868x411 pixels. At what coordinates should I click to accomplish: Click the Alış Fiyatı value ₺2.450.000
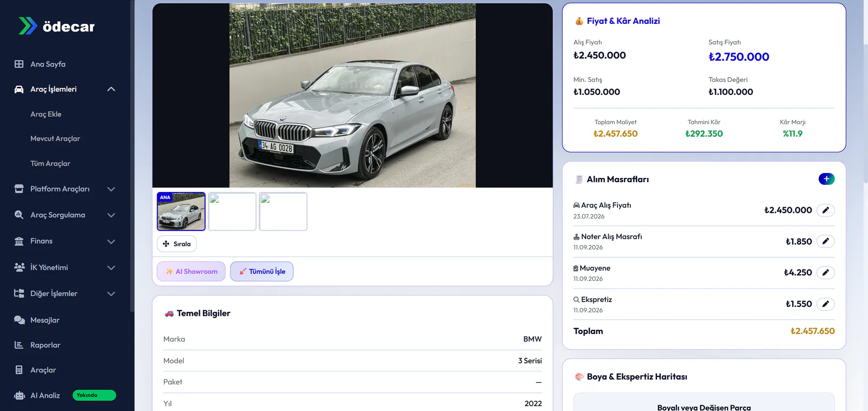pyautogui.click(x=599, y=55)
